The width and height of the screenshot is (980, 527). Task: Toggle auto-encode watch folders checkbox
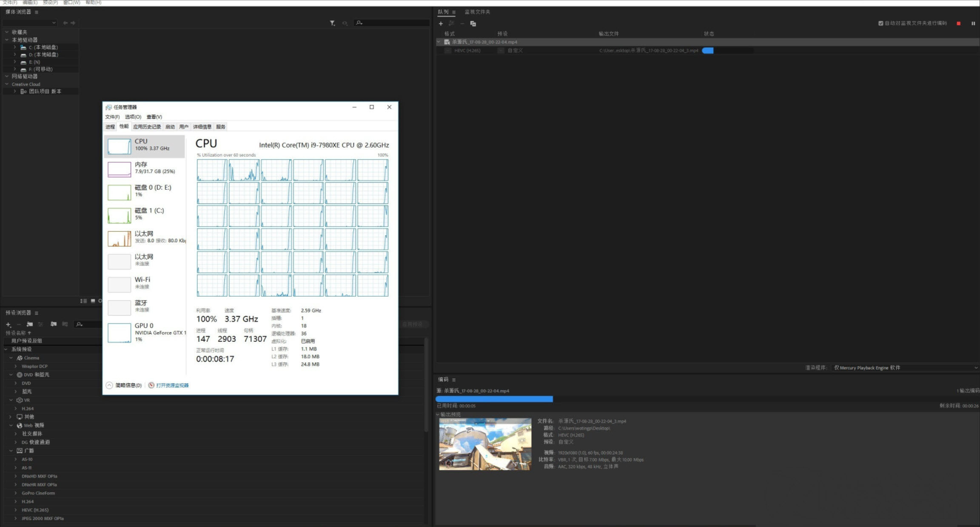(880, 23)
